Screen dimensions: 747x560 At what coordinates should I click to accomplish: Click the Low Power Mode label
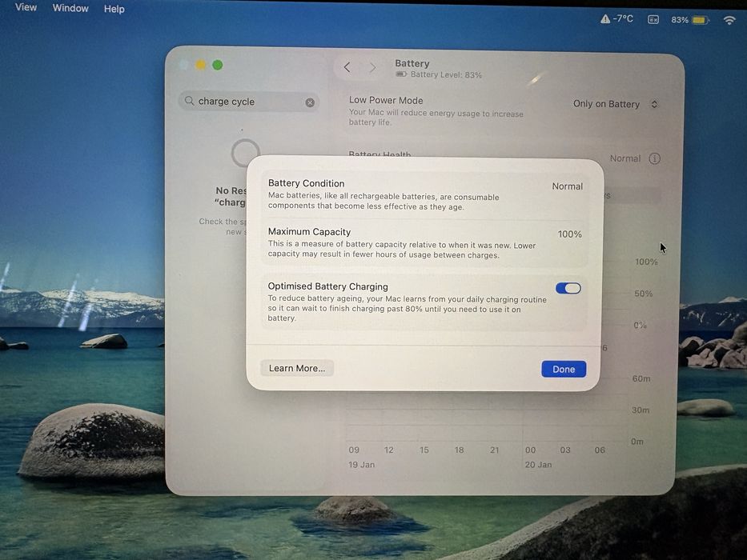pyautogui.click(x=386, y=100)
